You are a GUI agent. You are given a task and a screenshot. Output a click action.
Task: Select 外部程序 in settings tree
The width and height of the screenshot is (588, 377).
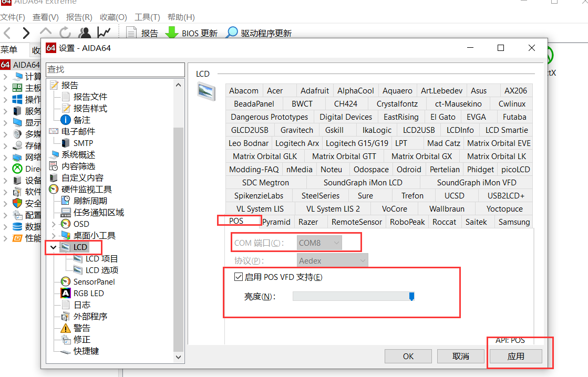90,317
